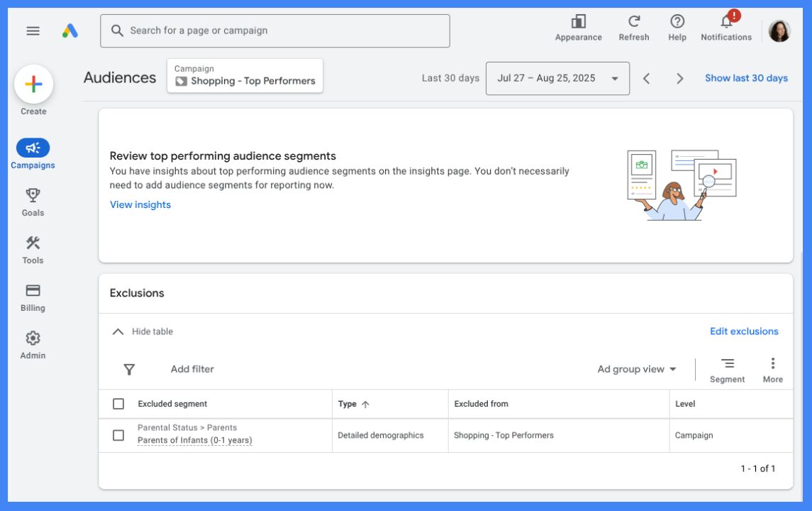Click the page or campaign search field
Image resolution: width=812 pixels, height=511 pixels.
[x=275, y=30]
